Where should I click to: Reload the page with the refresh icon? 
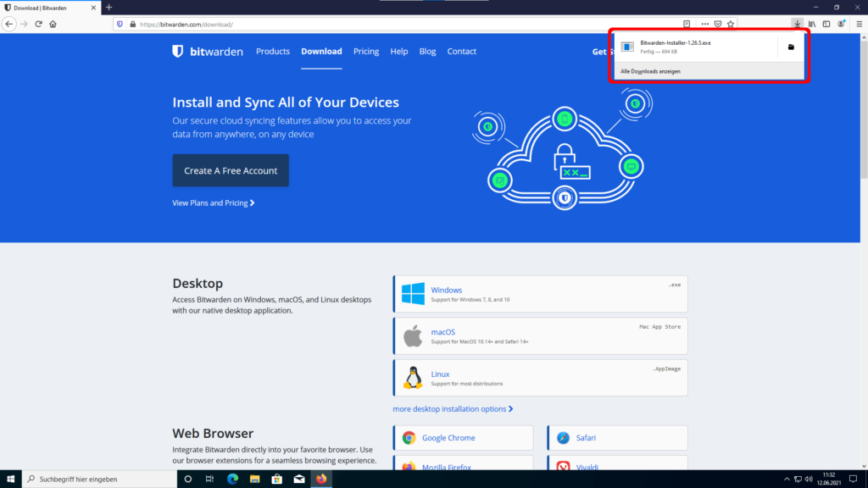[38, 24]
